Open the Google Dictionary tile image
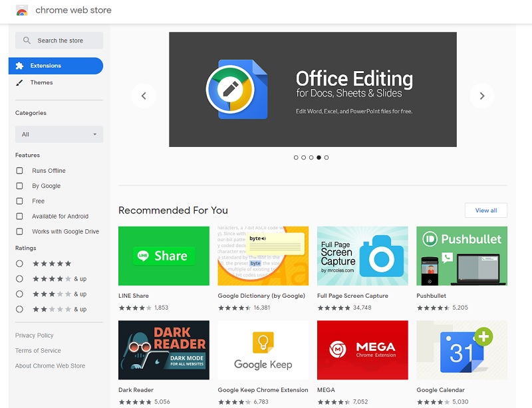Viewport: 532px width, 408px height. coord(263,256)
